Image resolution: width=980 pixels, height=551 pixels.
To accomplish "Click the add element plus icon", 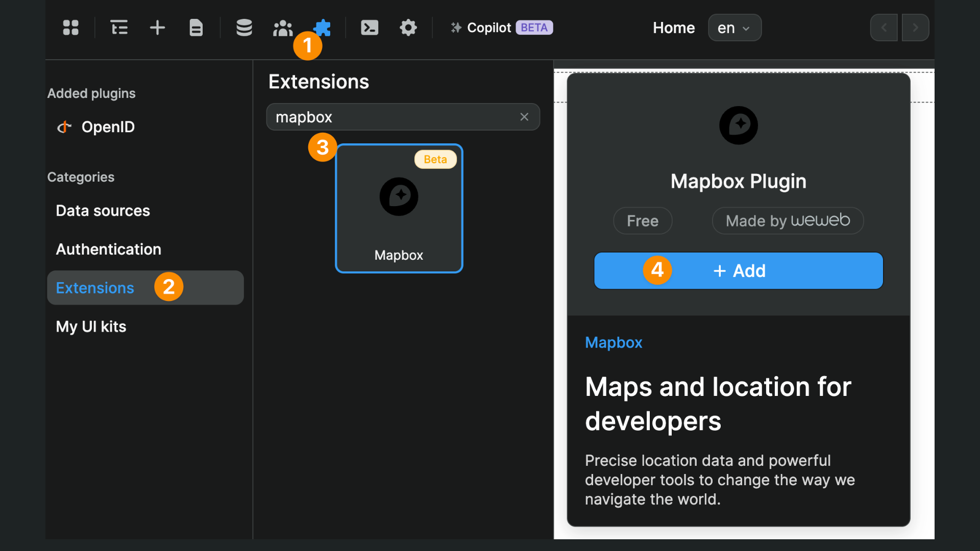I will click(157, 28).
